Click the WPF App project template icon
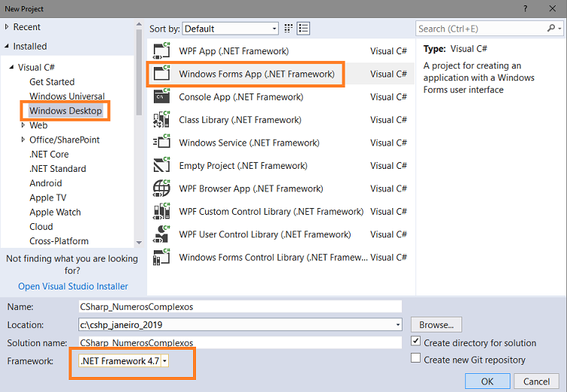This screenshot has height=392, width=567. pos(161,51)
